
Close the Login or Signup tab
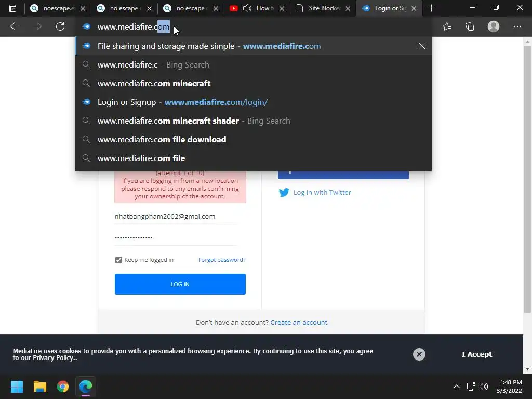(x=414, y=8)
